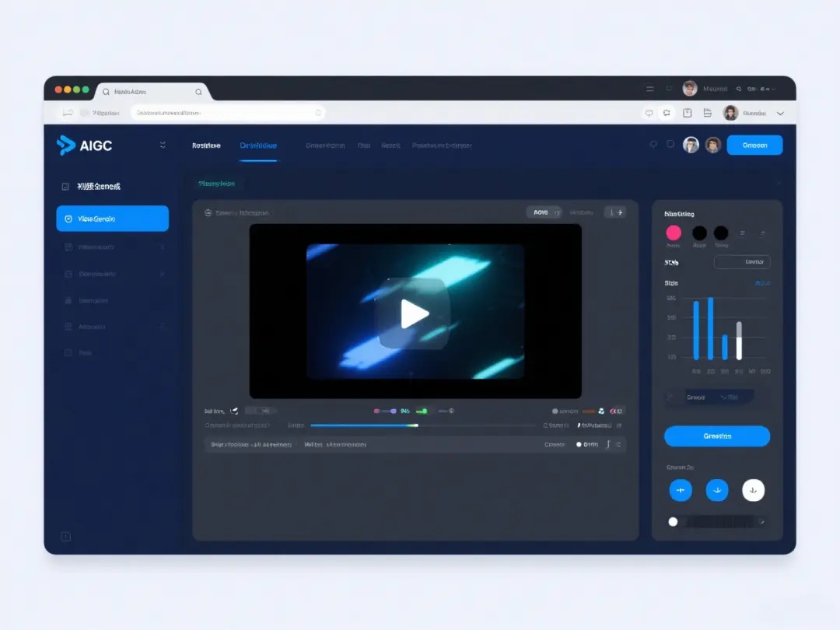This screenshot has width=840, height=630.
Task: Switch to the underlined blue active tab
Action: pyautogui.click(x=258, y=145)
